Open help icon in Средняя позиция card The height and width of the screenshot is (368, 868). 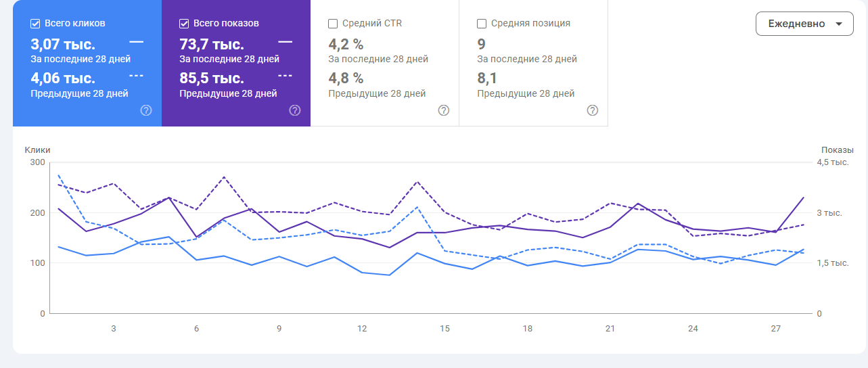coord(593,110)
